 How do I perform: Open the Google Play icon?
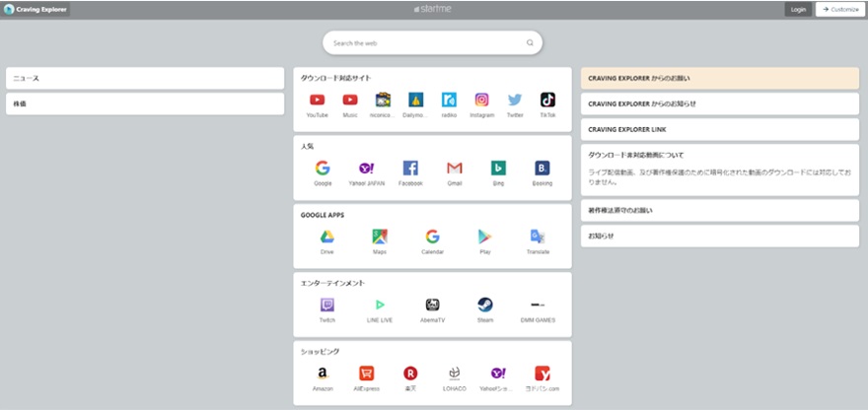[485, 237]
